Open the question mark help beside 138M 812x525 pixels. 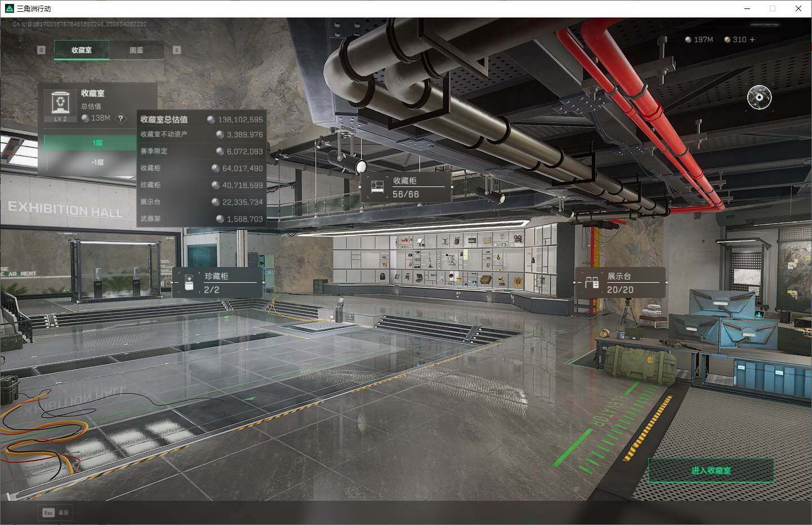(121, 118)
